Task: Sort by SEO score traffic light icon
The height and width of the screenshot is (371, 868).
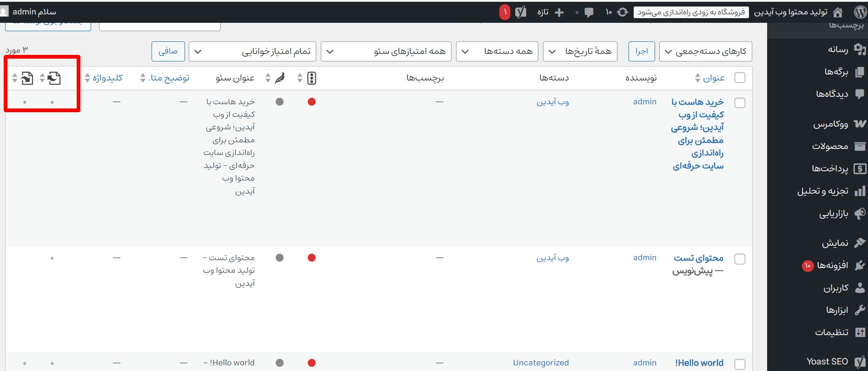Action: [x=311, y=78]
